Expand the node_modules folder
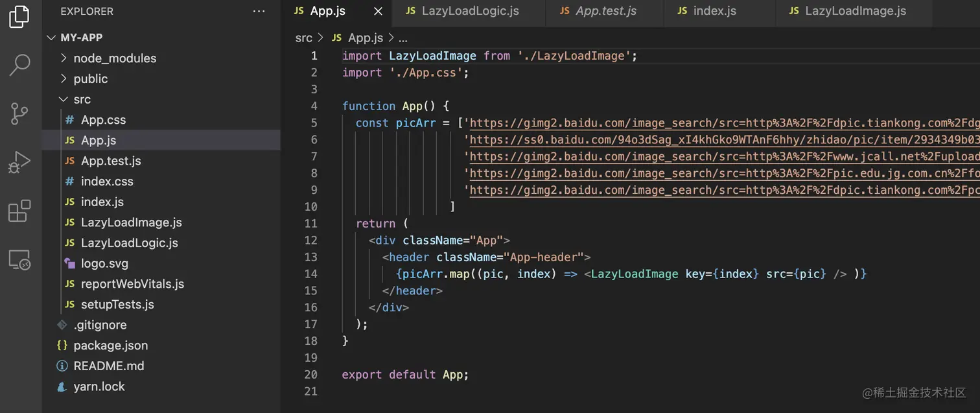 point(64,58)
